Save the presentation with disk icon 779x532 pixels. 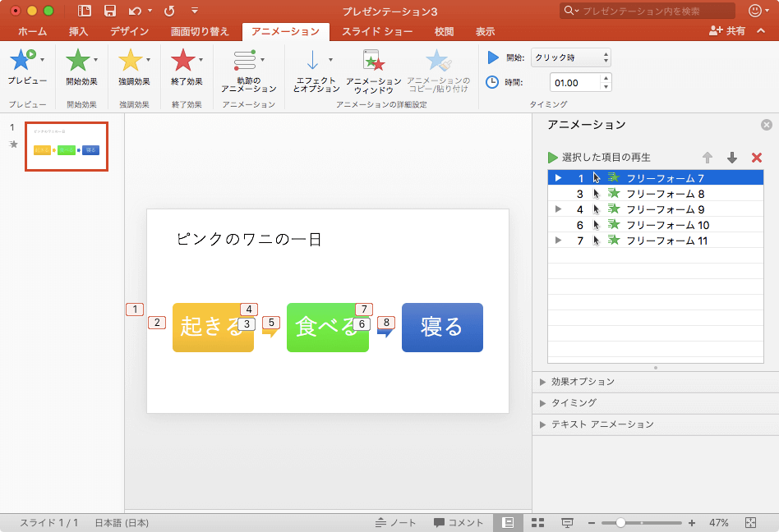(110, 11)
